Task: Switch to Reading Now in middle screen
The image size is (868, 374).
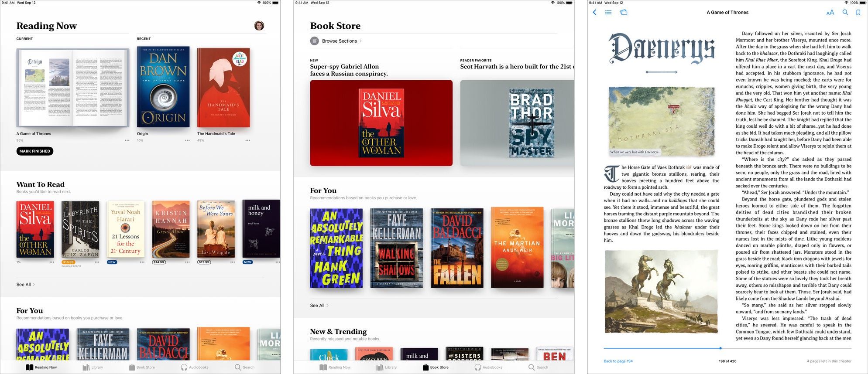Action: (x=335, y=367)
